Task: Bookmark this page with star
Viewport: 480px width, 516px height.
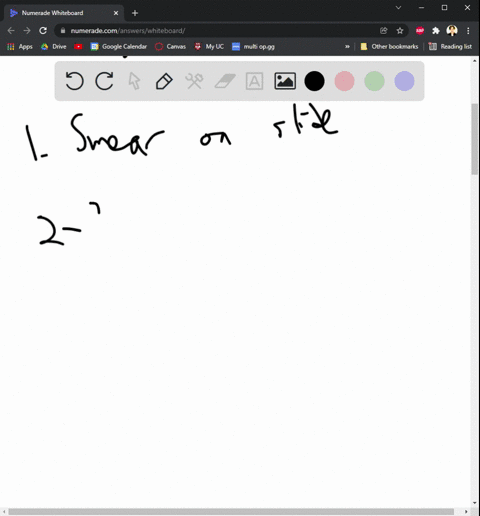Action: (x=400, y=31)
